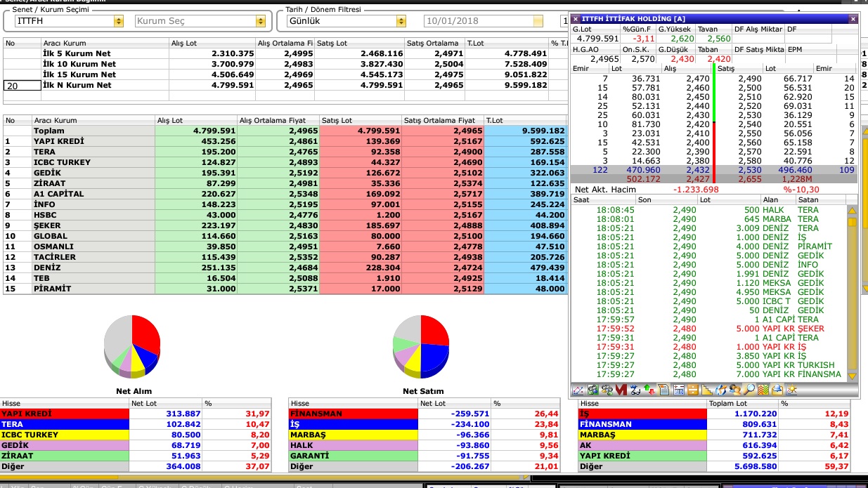Click the down arrow of trades list scrollbar
The image size is (868, 488).
[x=853, y=376]
